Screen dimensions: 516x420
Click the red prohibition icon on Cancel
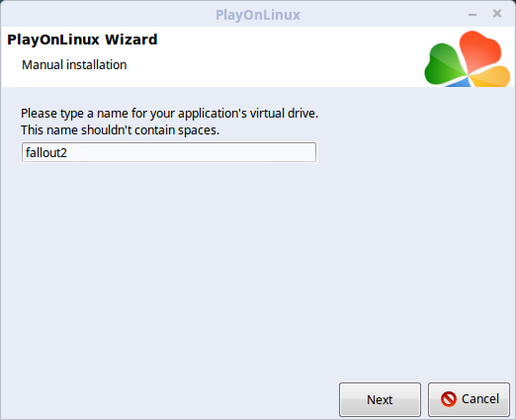(x=449, y=399)
